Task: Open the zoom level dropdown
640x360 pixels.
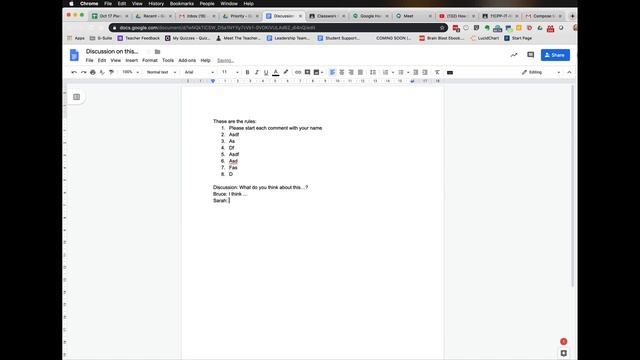Action: click(131, 72)
